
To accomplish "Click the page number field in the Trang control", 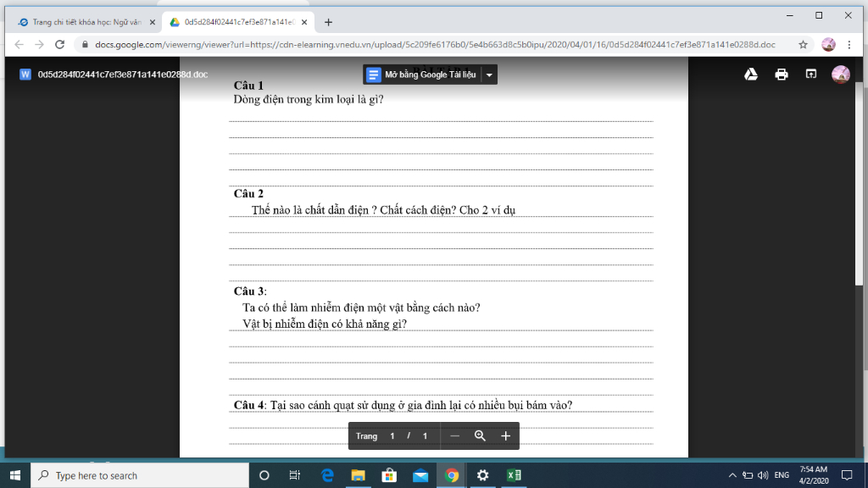I will click(x=392, y=436).
